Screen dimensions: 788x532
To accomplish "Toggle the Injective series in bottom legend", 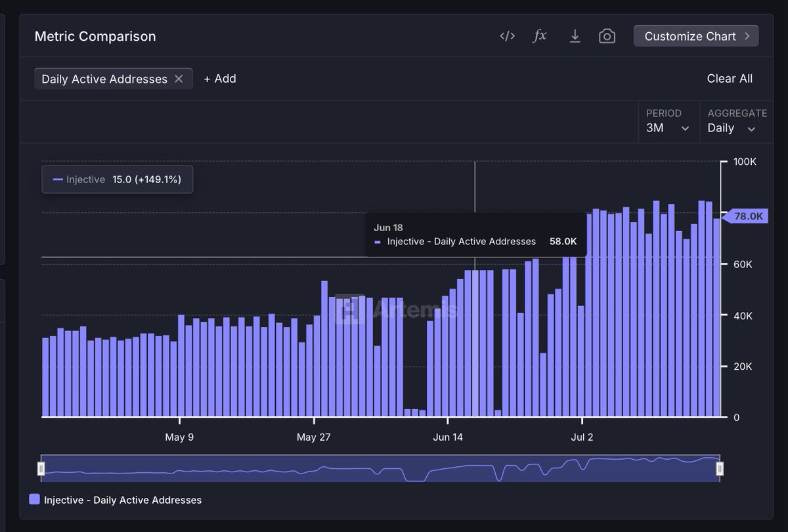I will tap(116, 500).
